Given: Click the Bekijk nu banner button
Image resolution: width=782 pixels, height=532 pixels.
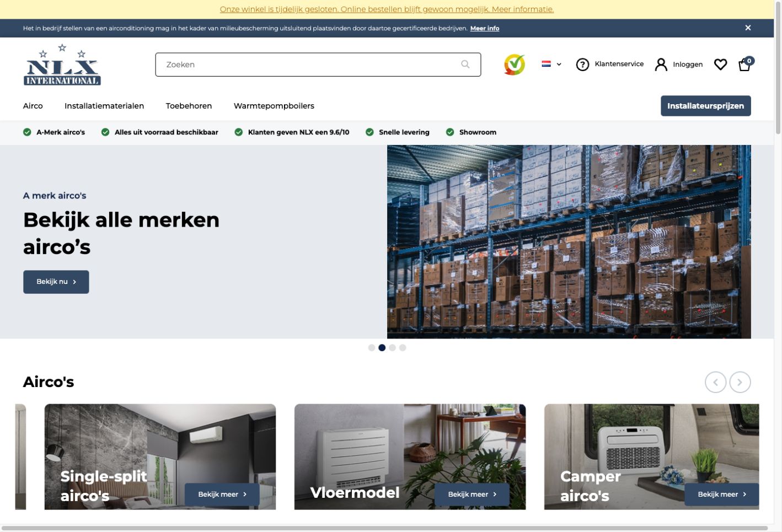Looking at the screenshot, I should pyautogui.click(x=56, y=282).
